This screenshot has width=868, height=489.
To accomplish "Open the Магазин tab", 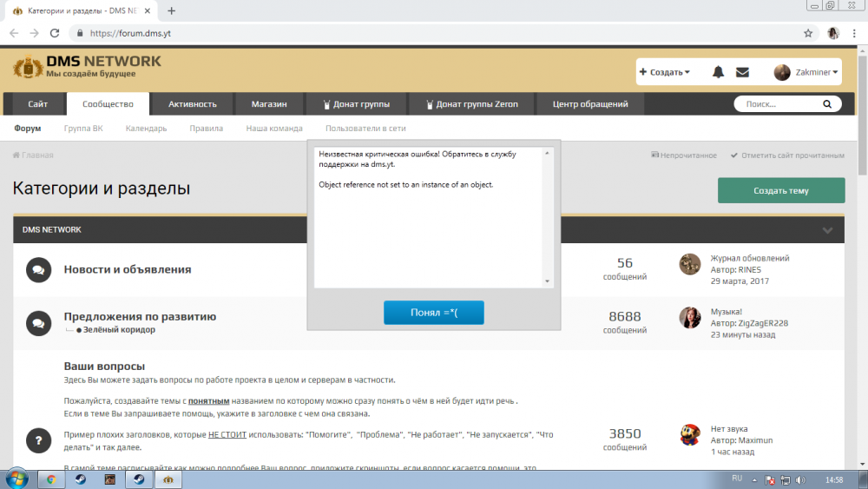I will pos(269,104).
